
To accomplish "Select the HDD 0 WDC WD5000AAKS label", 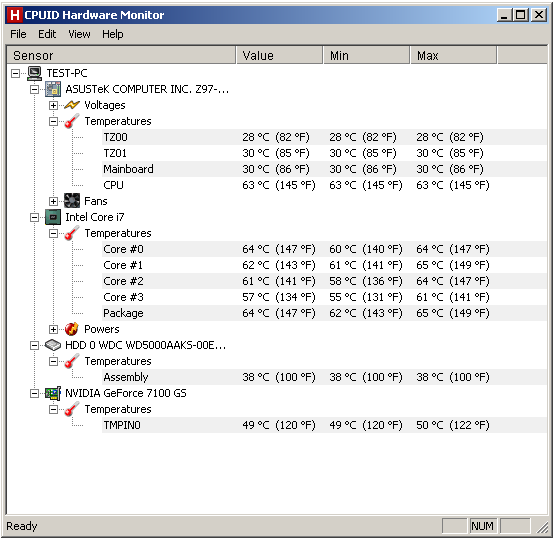I will pyautogui.click(x=146, y=345).
